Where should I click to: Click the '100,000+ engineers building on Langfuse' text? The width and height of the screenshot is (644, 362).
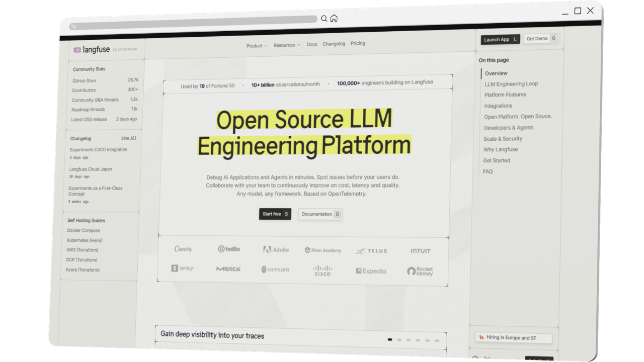click(x=385, y=82)
